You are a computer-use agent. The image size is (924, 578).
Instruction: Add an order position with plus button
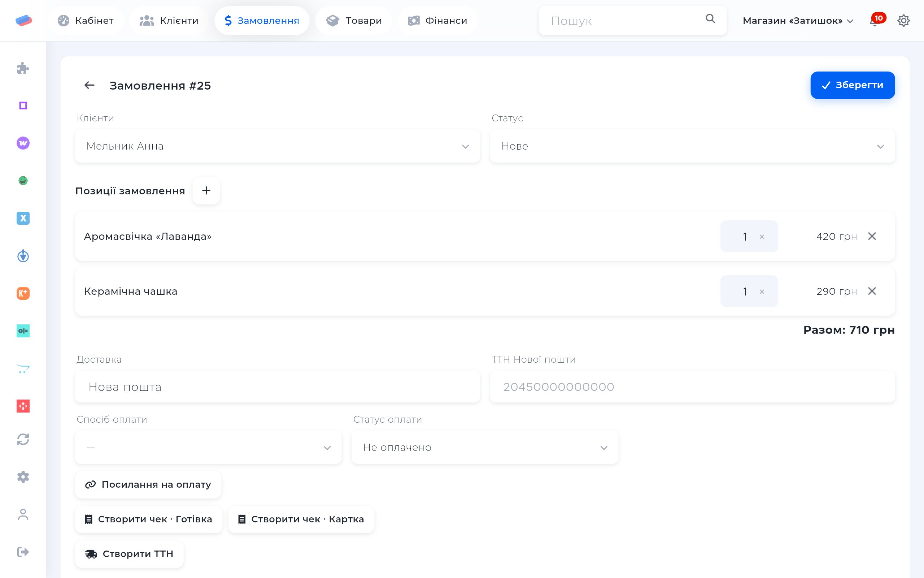tap(206, 190)
